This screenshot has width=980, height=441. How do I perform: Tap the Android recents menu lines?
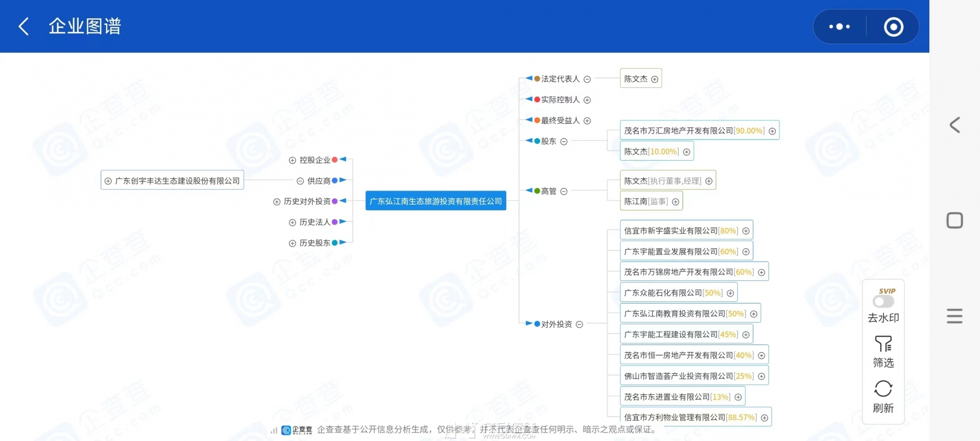(x=955, y=316)
